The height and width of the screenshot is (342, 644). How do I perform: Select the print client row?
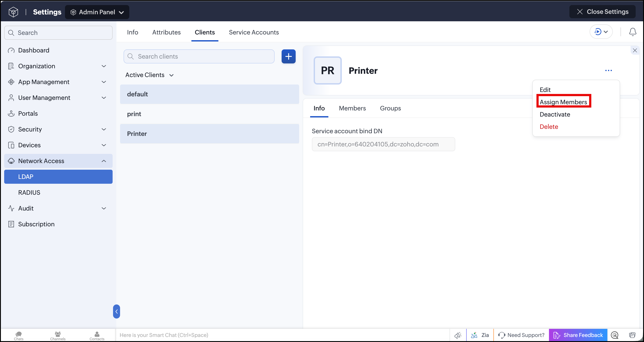tap(209, 114)
